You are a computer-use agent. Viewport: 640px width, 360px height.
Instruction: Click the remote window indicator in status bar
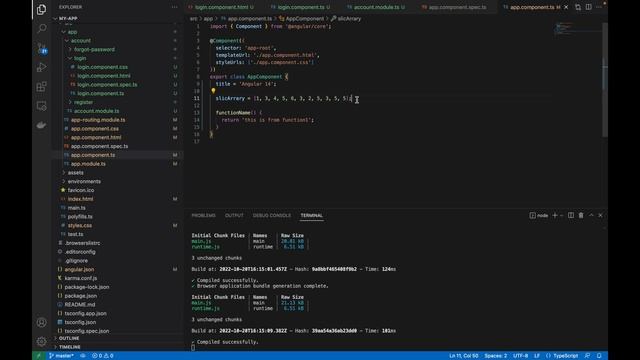(39, 356)
